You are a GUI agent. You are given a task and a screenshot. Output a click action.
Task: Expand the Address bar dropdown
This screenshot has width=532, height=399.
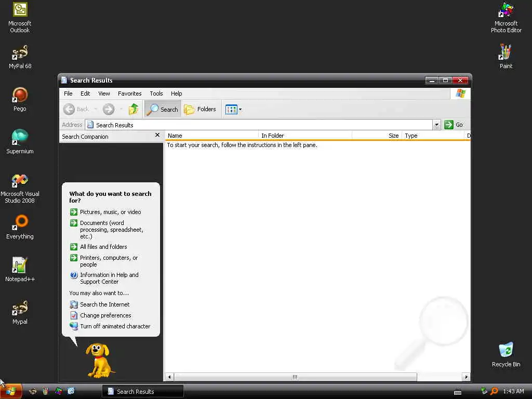point(436,125)
